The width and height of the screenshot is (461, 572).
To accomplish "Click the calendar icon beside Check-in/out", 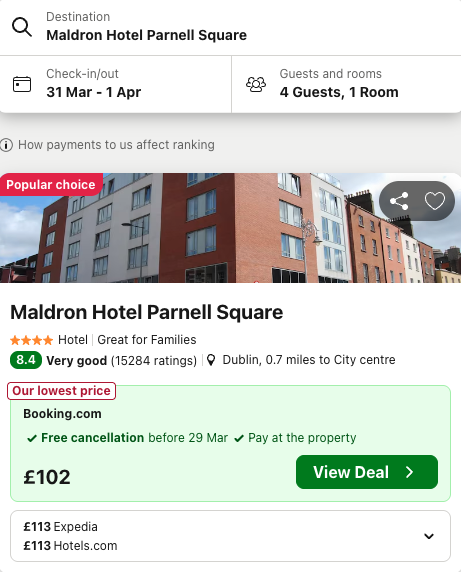I will coord(22,84).
